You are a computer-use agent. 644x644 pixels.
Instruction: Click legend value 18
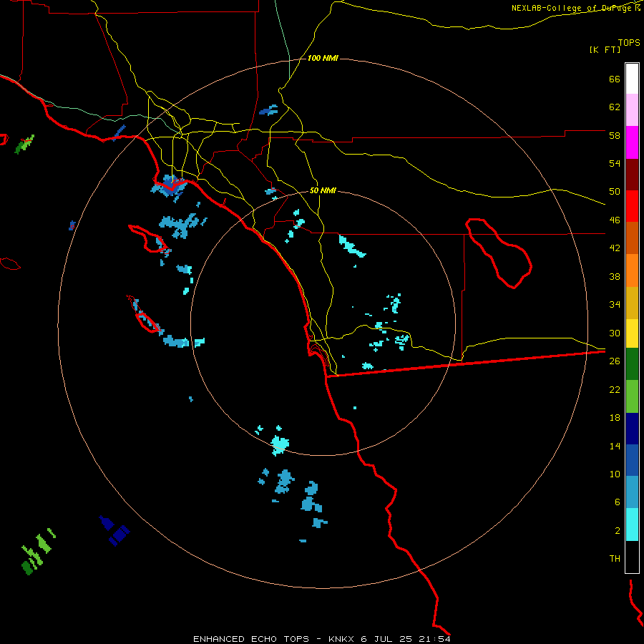pyautogui.click(x=615, y=418)
